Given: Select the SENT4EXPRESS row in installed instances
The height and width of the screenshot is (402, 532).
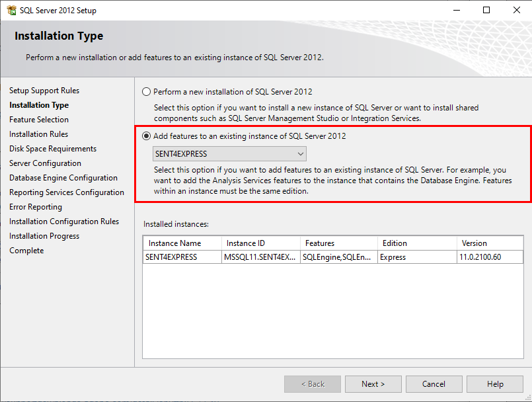Looking at the screenshot, I should pyautogui.click(x=182, y=257).
